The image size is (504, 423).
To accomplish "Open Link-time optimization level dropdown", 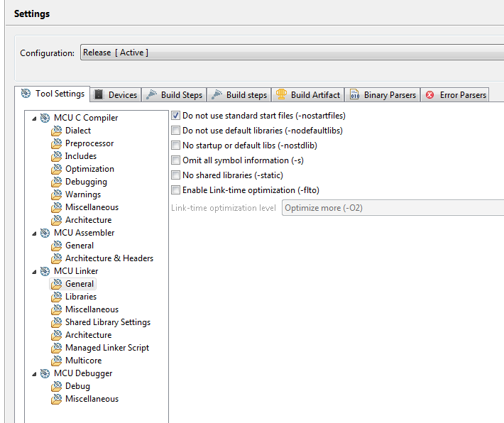I will [393, 208].
